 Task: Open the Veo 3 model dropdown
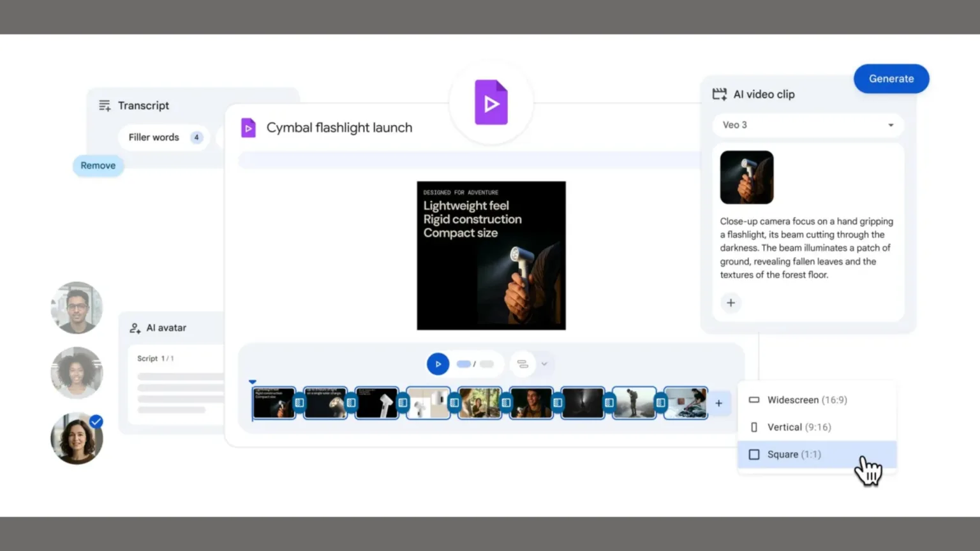[x=808, y=125]
